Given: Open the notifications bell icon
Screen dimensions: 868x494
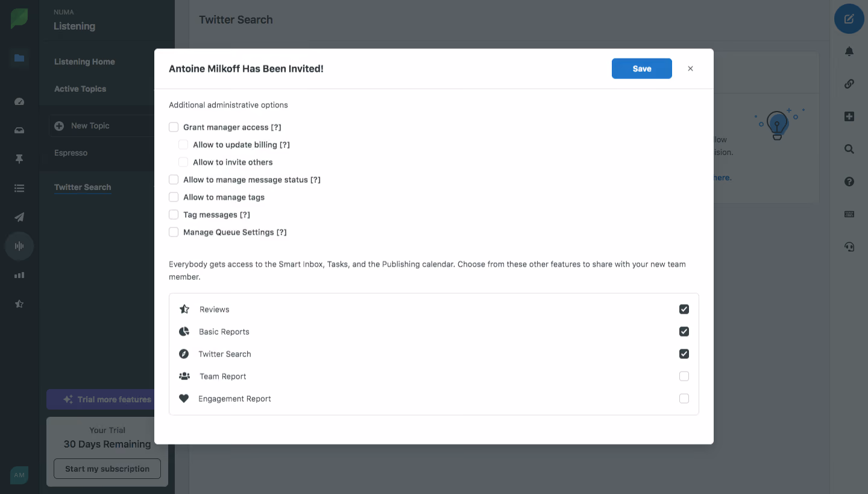Looking at the screenshot, I should point(849,51).
